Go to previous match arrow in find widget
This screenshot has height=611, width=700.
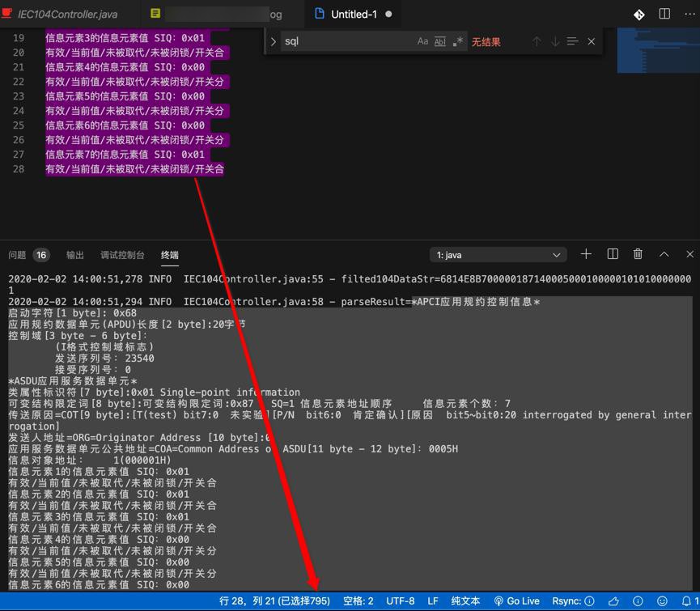point(537,41)
